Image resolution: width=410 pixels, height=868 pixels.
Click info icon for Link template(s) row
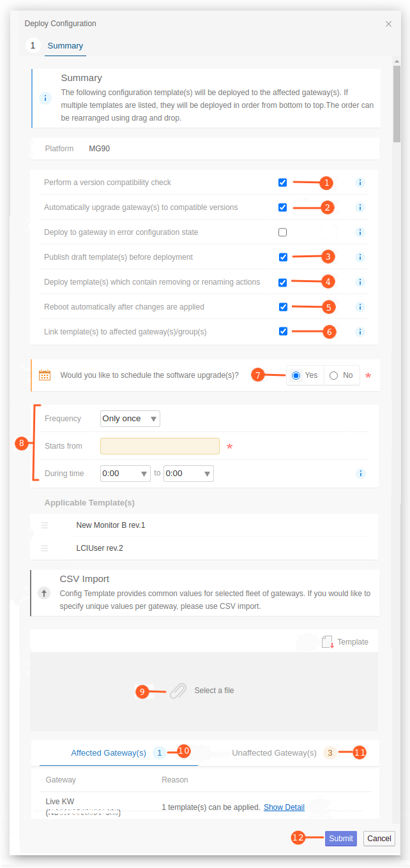click(360, 332)
